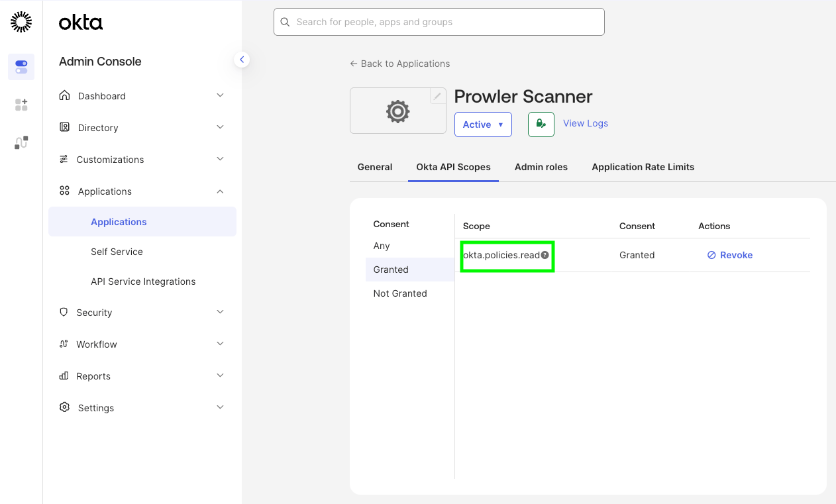The image size is (836, 504).
Task: Click the Settings gear icon in sidebar
Action: tap(64, 407)
